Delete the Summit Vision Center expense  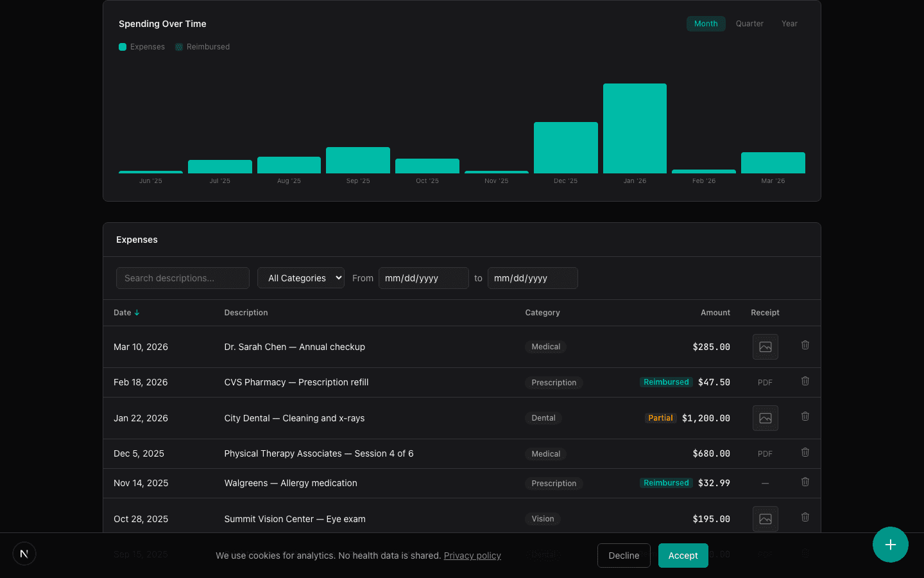[x=805, y=518]
